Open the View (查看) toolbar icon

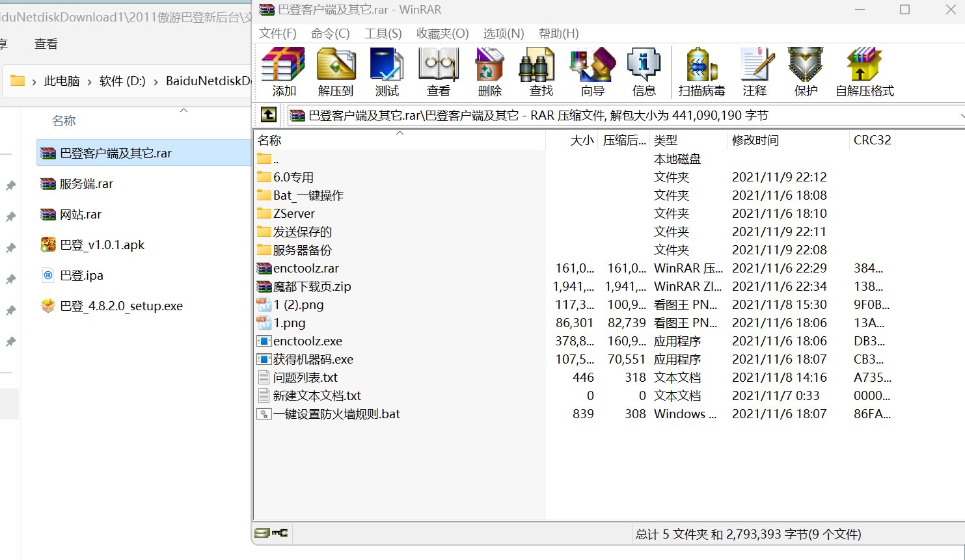coord(438,72)
